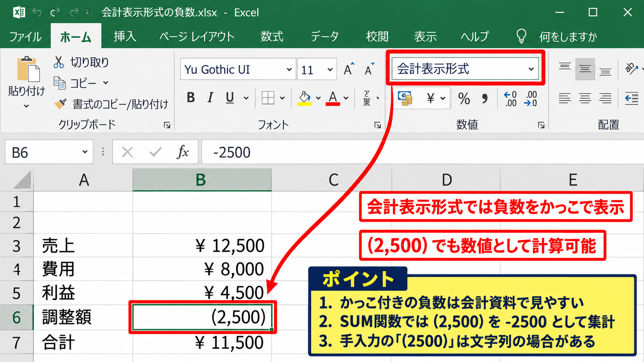Image resolution: width=644 pixels, height=362 pixels.
Task: Toggle Underline formatting
Action: pos(230,98)
